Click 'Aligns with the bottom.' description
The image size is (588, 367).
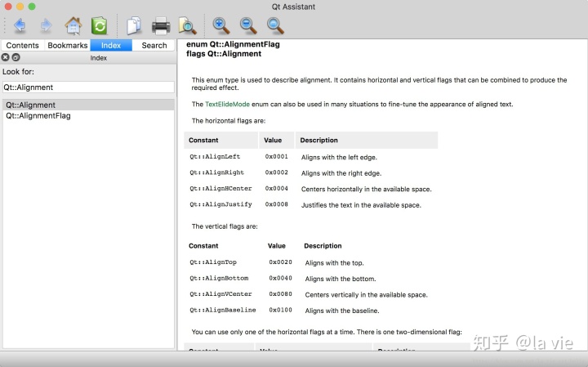(341, 279)
